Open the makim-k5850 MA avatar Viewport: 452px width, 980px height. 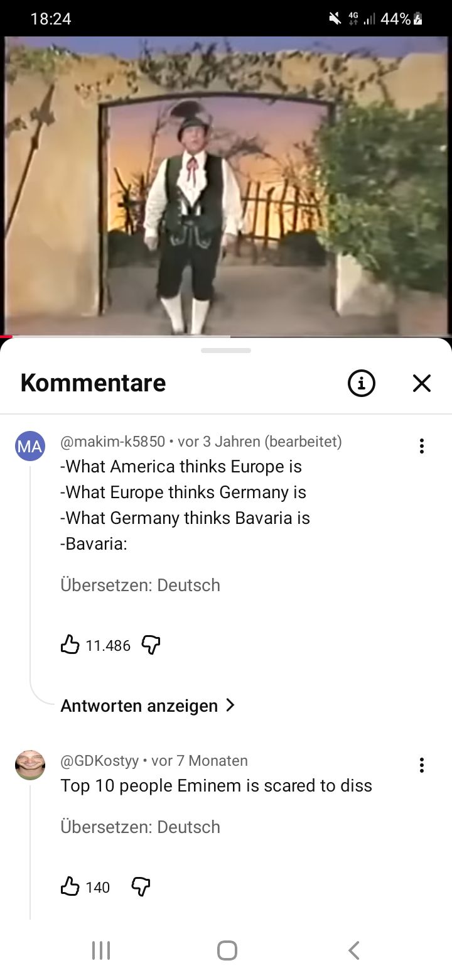(x=30, y=447)
